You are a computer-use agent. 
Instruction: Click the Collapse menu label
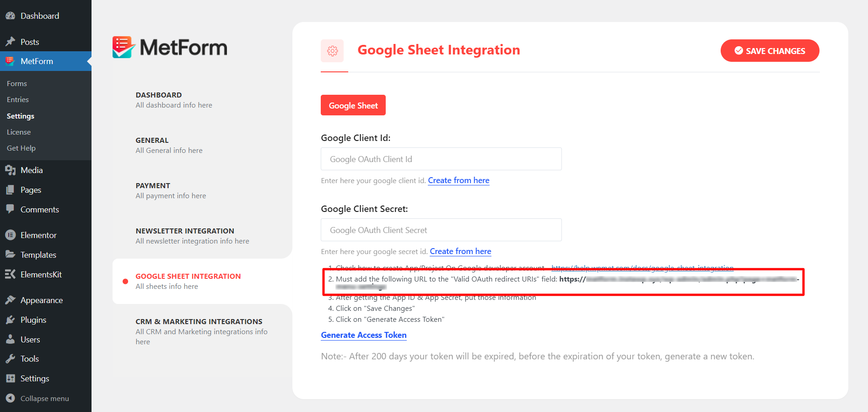click(x=45, y=398)
